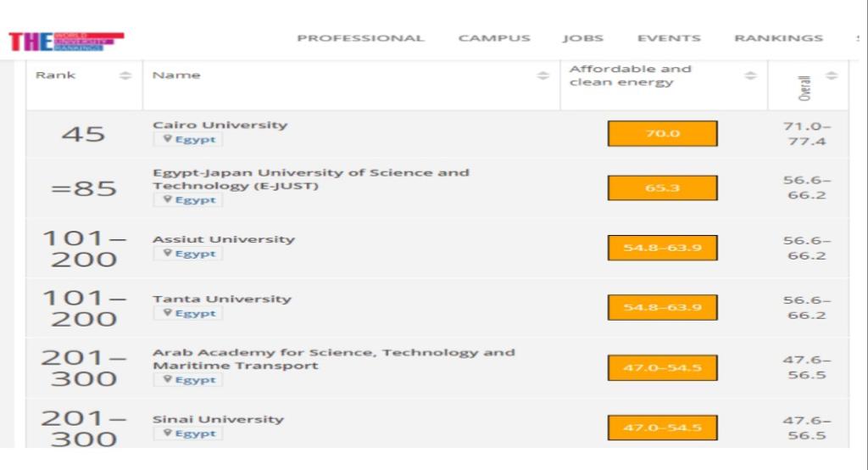Viewport: 868px width, 470px height.
Task: Open the Rankings menu
Action: pos(778,38)
